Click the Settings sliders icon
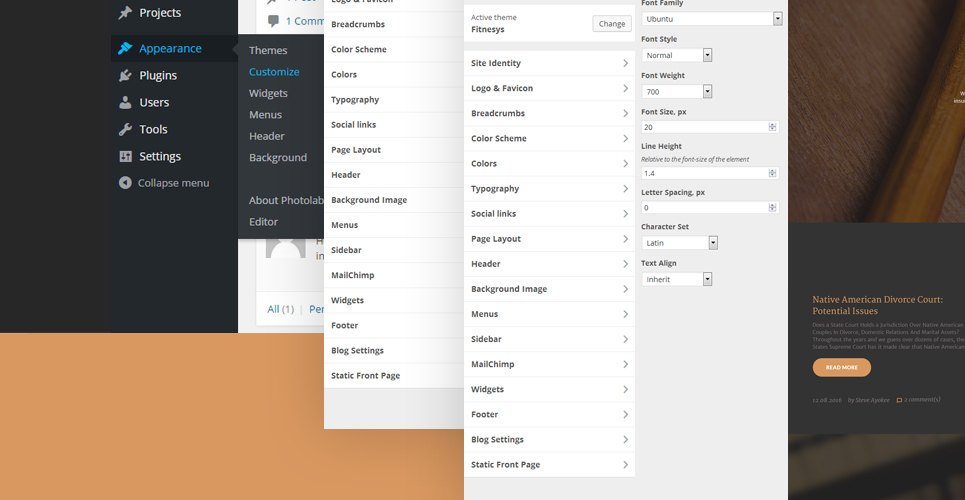Viewport: 965px width, 500px height. (125, 156)
